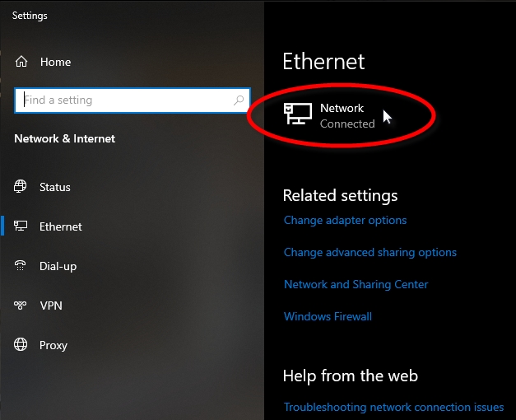Click the connected Network adapter icon
The height and width of the screenshot is (420, 516).
click(x=297, y=114)
